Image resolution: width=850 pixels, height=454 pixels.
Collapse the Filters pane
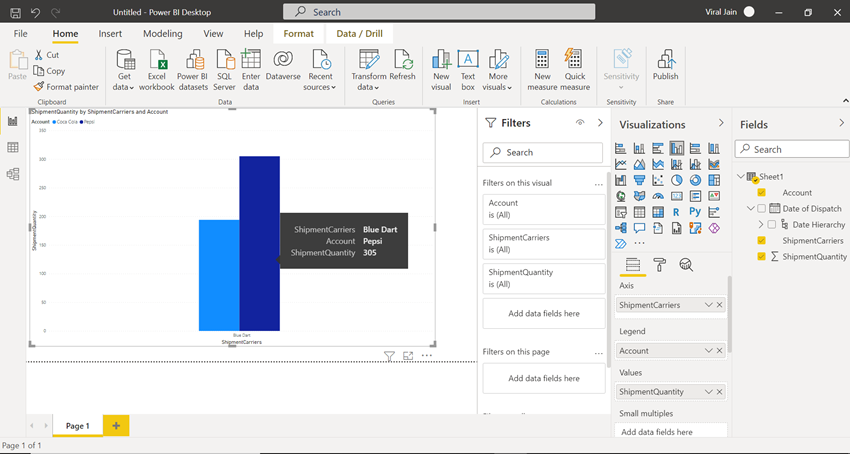(x=600, y=123)
